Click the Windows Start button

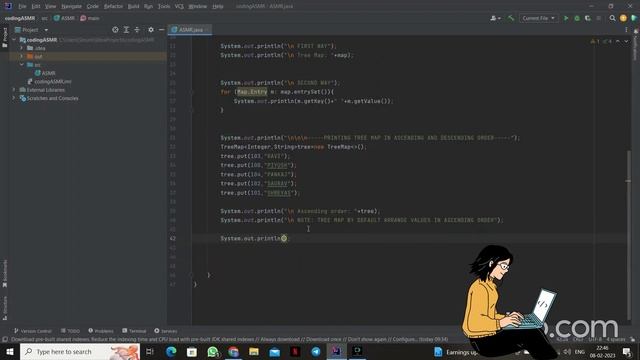[x=9, y=351]
